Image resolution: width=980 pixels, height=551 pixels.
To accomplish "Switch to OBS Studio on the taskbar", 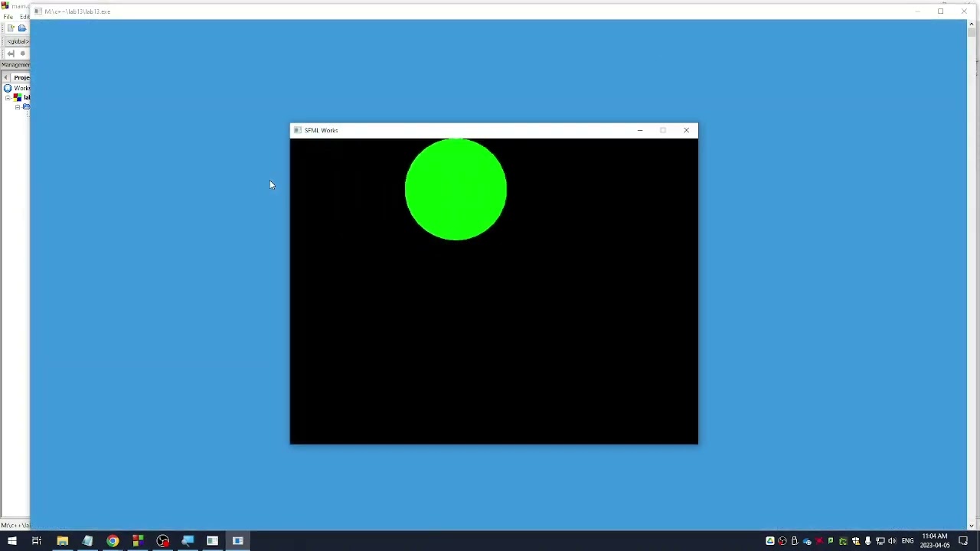I will (x=163, y=541).
